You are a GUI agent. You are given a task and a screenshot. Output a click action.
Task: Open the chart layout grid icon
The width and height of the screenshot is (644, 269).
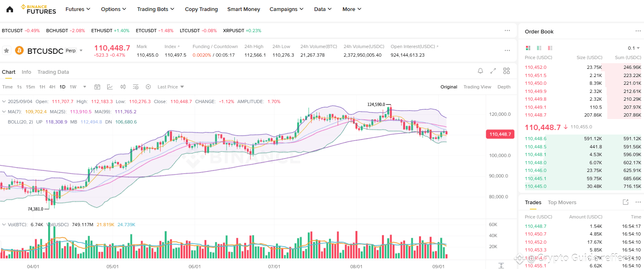pyautogui.click(x=507, y=71)
